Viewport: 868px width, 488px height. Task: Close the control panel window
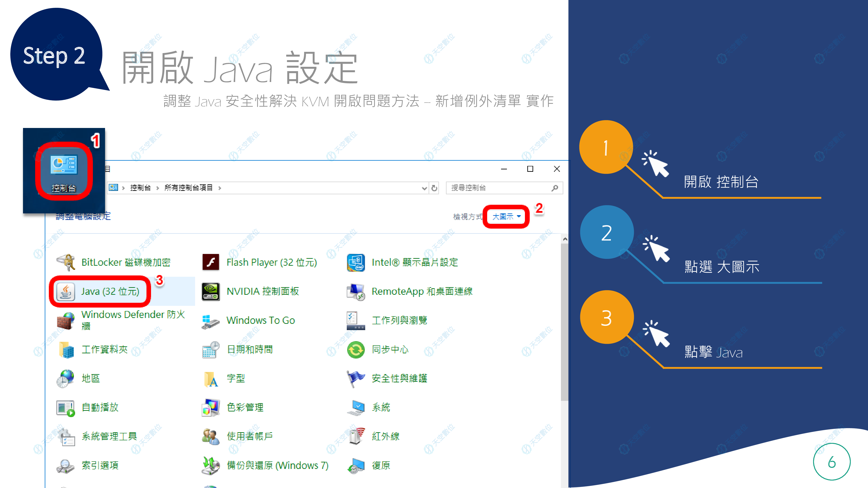pos(557,169)
